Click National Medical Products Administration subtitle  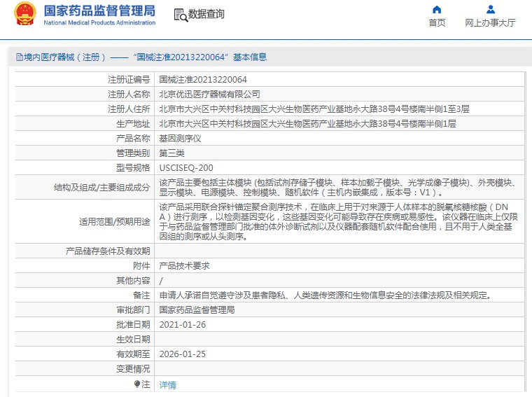(x=99, y=22)
